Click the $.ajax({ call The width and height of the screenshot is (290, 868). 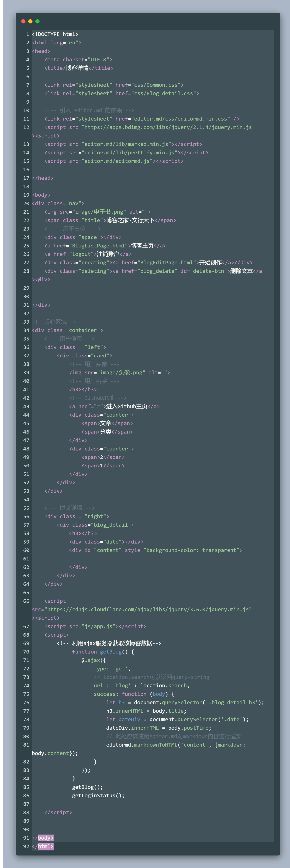[x=94, y=660]
